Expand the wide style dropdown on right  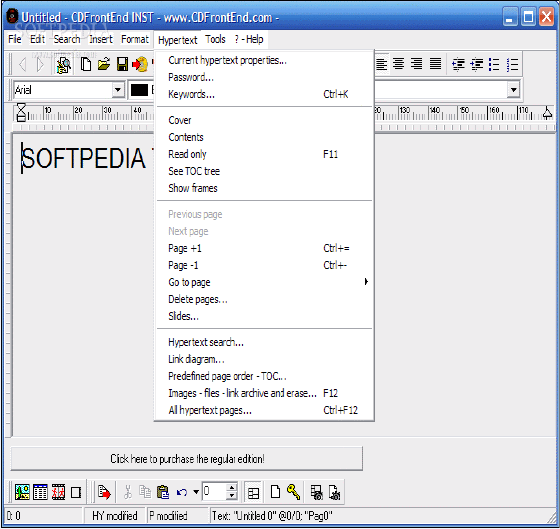[513, 90]
